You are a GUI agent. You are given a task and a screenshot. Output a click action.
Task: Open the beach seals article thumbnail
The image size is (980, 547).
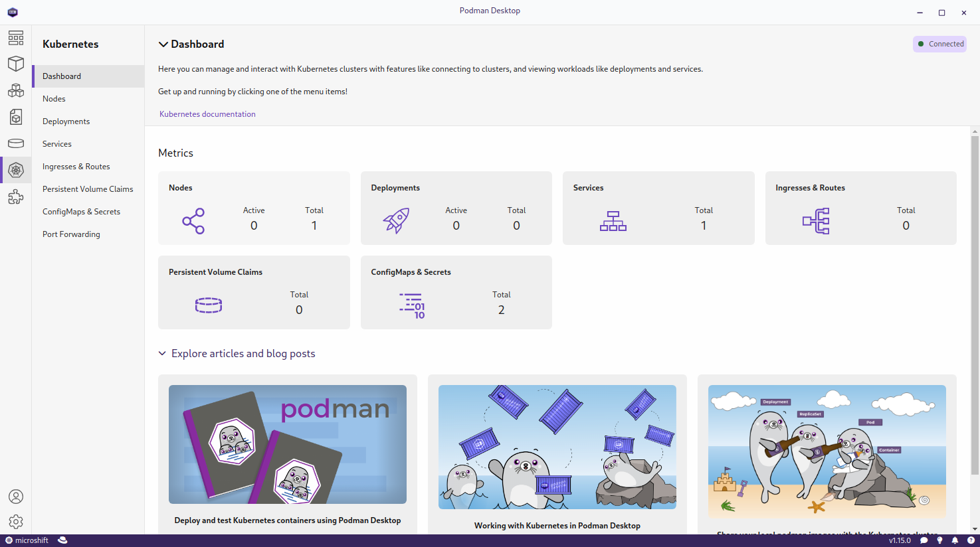(x=827, y=451)
